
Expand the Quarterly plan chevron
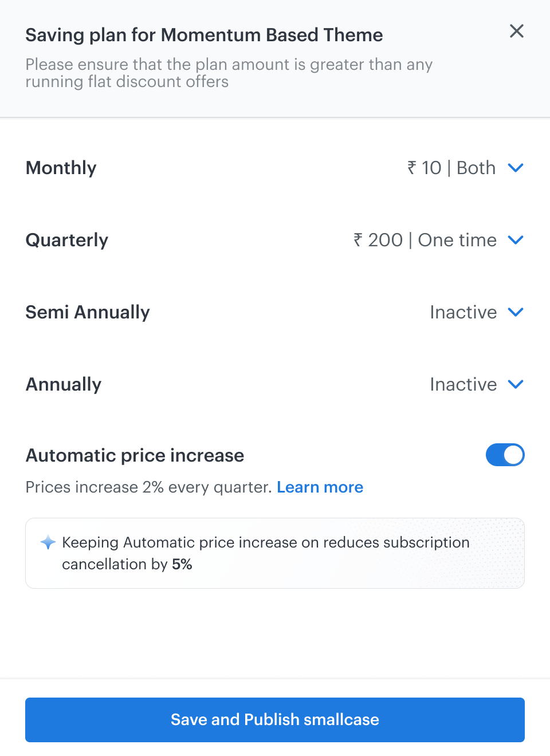click(516, 240)
